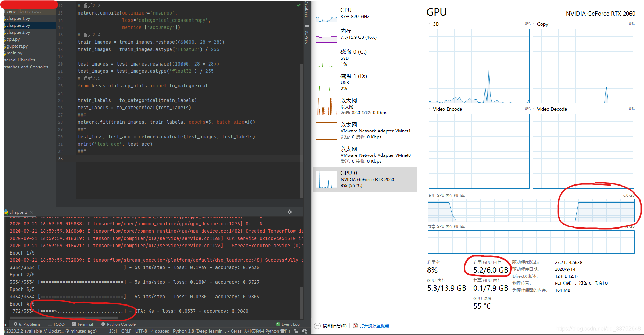Open the SciView side panel
The width and height of the screenshot is (644, 335).
[x=307, y=35]
